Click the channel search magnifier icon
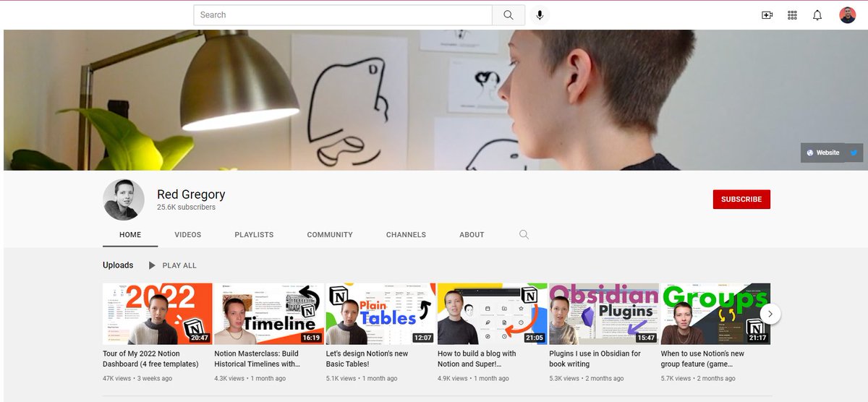This screenshot has width=868, height=402. click(x=524, y=234)
